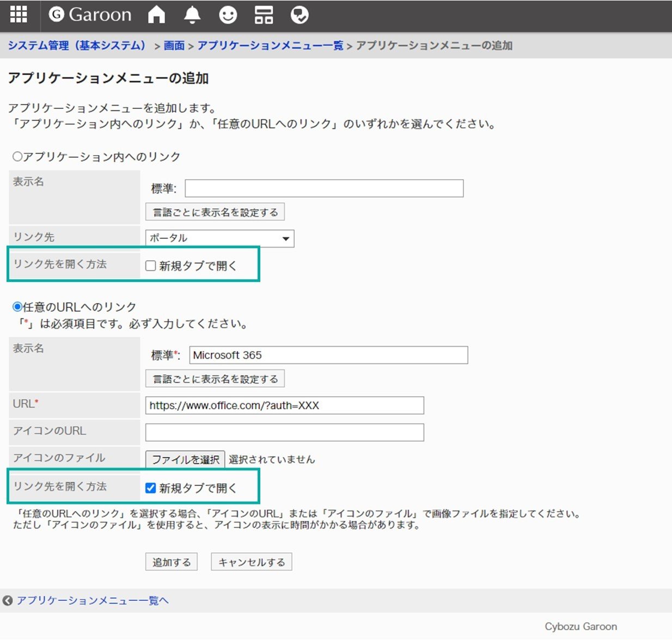Click 言語ごとに表示名を設定する below Microsoft 365 field
Screen dimensions: 672x640
coord(215,379)
